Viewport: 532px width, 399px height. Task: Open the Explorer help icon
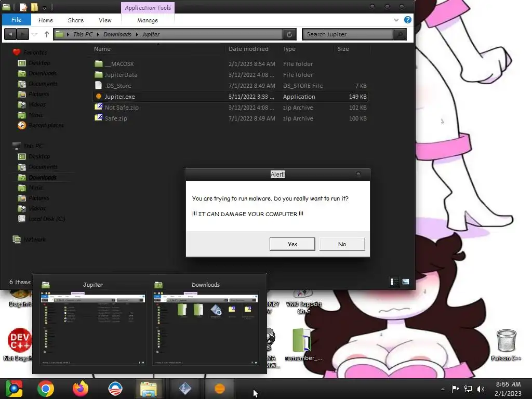[407, 20]
